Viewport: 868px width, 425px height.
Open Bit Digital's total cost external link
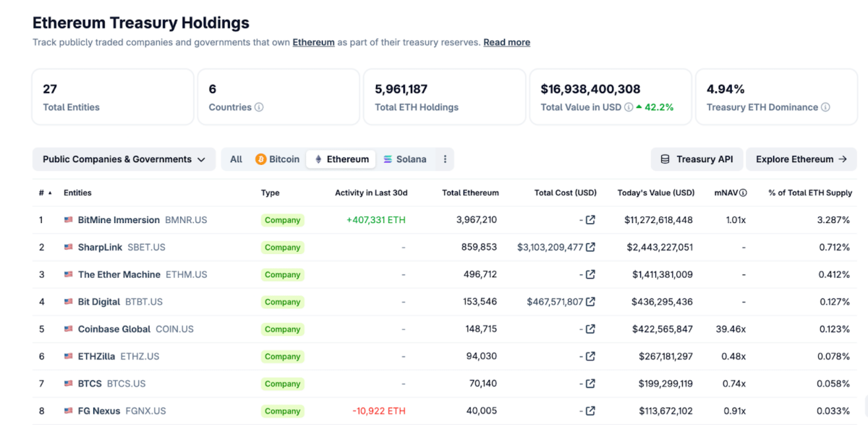[x=589, y=301]
